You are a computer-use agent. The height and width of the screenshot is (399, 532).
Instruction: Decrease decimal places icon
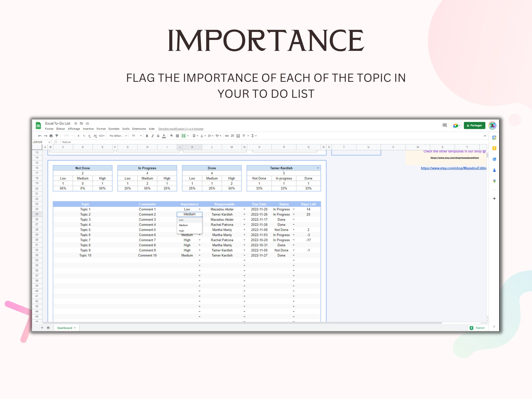click(89, 136)
